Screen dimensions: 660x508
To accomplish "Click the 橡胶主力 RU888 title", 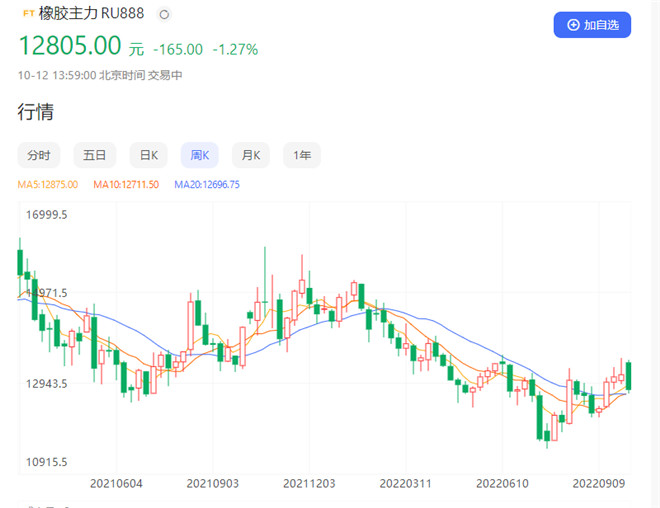I will pos(91,13).
